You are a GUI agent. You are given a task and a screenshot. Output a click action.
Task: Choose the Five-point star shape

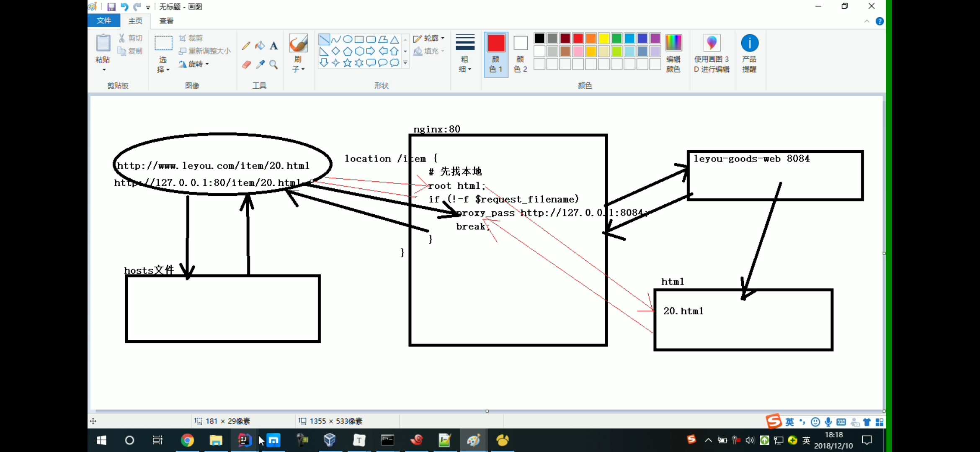[x=348, y=63]
